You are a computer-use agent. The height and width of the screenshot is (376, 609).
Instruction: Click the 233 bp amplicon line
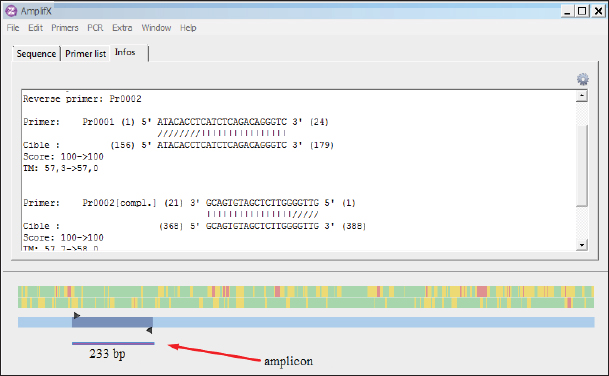pos(113,343)
